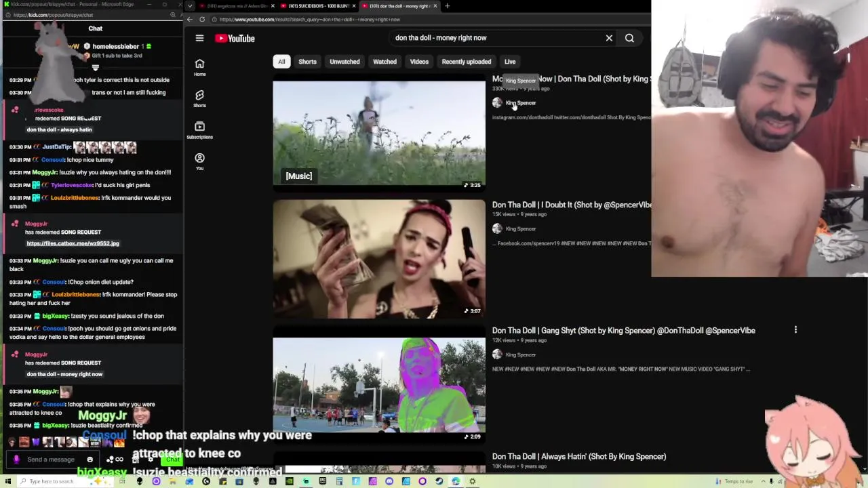Select the Live filter chip
The width and height of the screenshot is (868, 488).
click(x=510, y=62)
